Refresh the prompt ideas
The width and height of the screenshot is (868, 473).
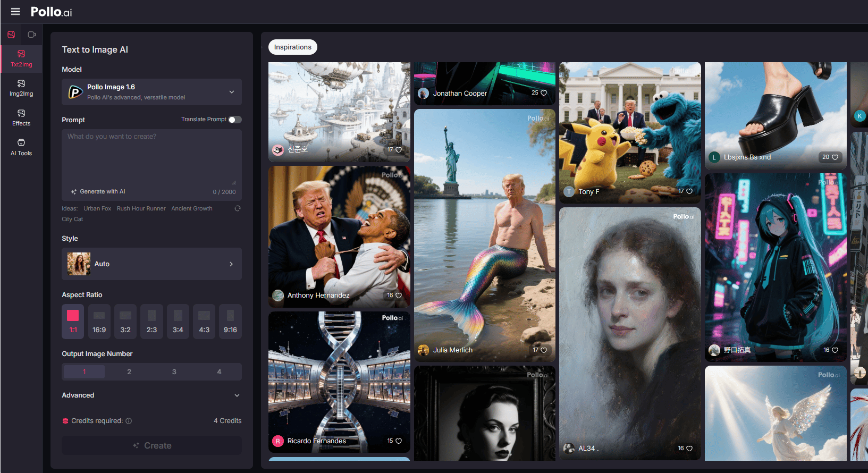click(x=238, y=208)
